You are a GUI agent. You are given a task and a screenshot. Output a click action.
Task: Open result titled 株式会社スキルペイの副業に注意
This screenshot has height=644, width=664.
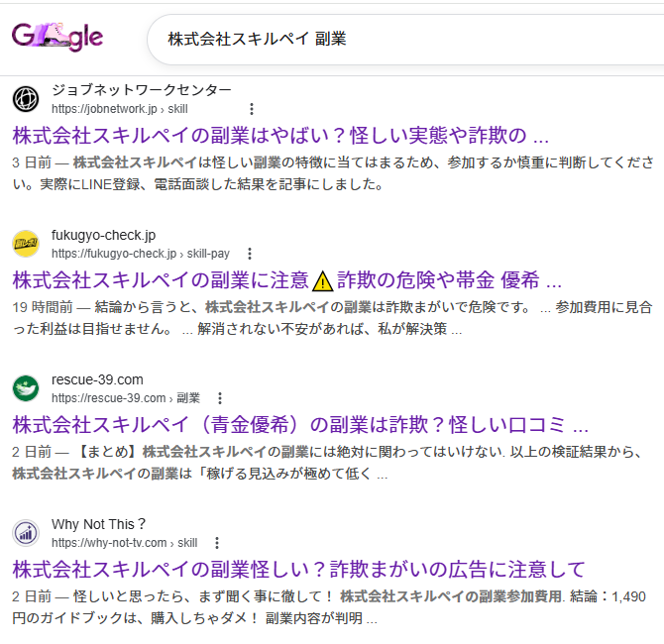[x=287, y=280]
